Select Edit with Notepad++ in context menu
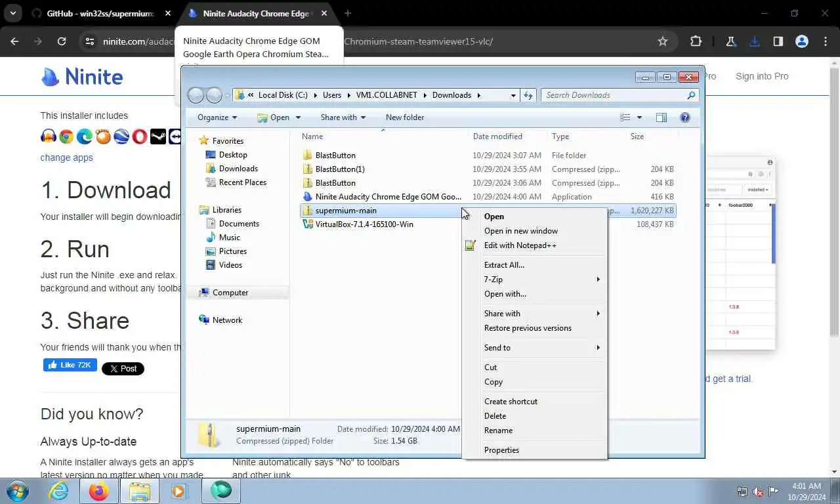The image size is (840, 504). pos(535,245)
